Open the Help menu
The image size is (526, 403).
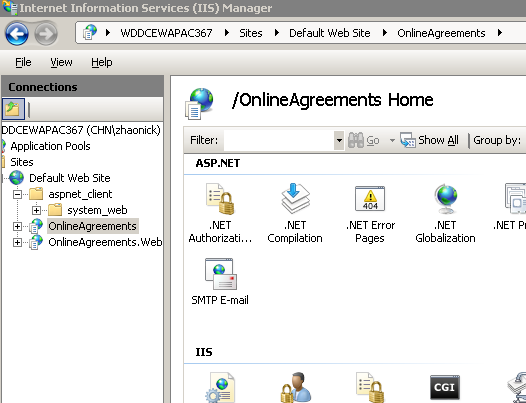(x=102, y=62)
